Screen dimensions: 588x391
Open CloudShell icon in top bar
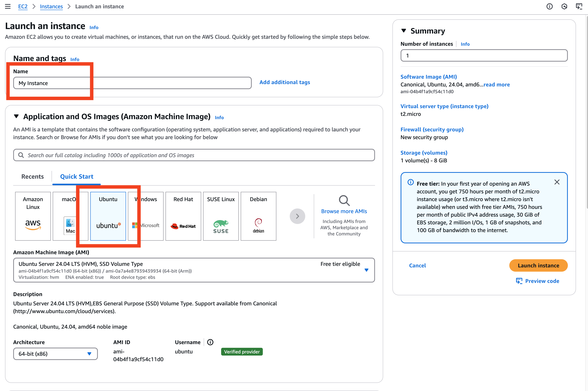pyautogui.click(x=579, y=6)
